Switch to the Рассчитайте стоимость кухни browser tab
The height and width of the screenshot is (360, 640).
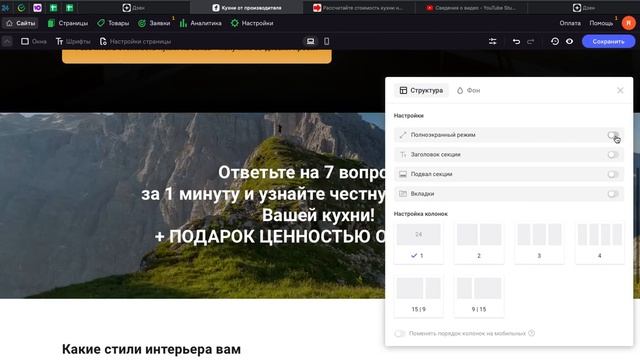coord(358,8)
